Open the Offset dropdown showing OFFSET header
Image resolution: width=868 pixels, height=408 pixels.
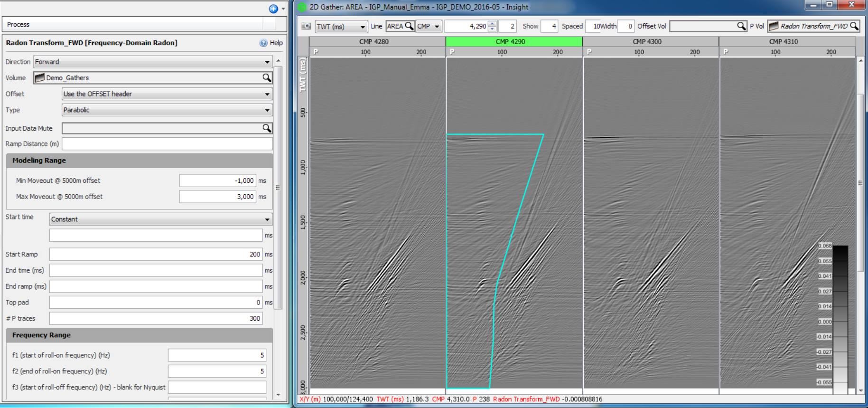[x=167, y=94]
